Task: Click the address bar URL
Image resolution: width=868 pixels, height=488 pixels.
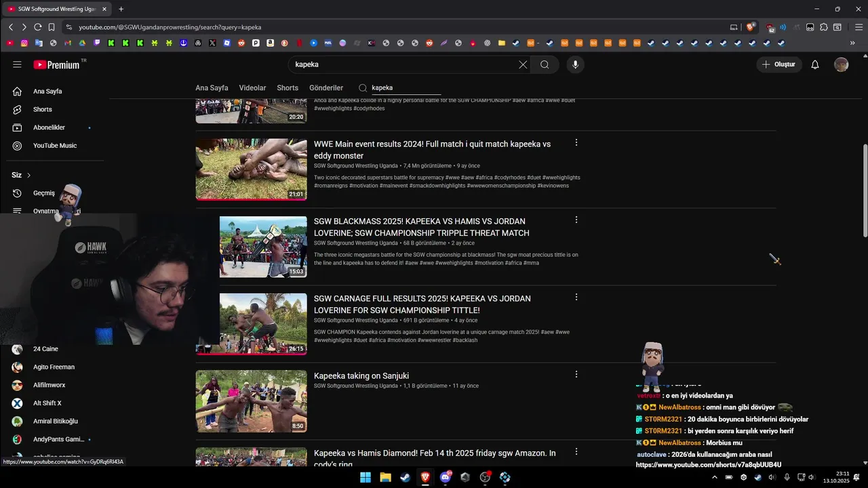Action: pos(170,27)
